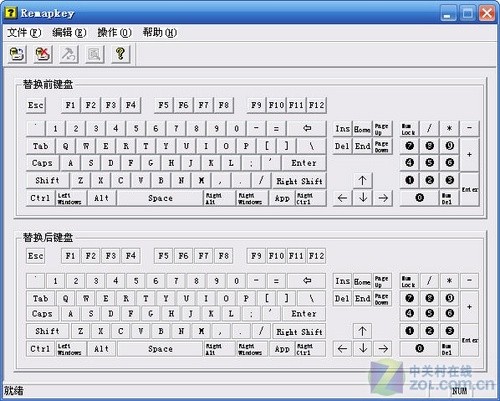The height and width of the screenshot is (401, 500).
Task: Click the numpad asterisk key in 替换前键盘
Action: (449, 129)
